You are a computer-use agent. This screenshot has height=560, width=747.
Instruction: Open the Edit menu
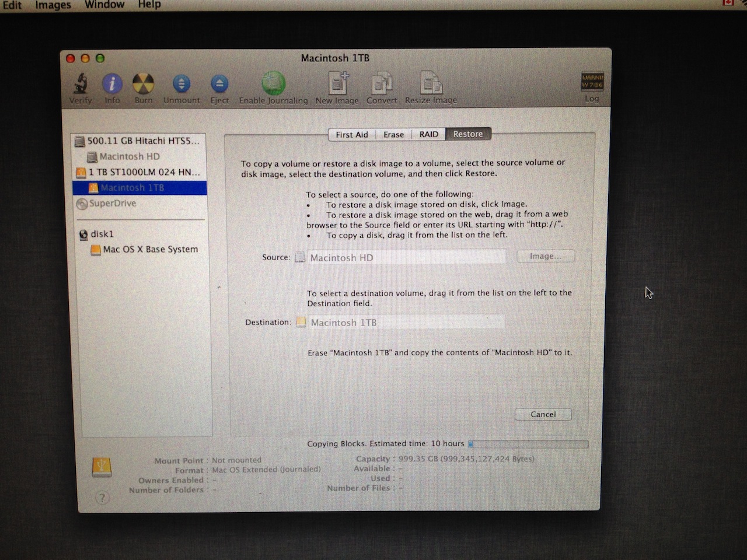pyautogui.click(x=12, y=5)
